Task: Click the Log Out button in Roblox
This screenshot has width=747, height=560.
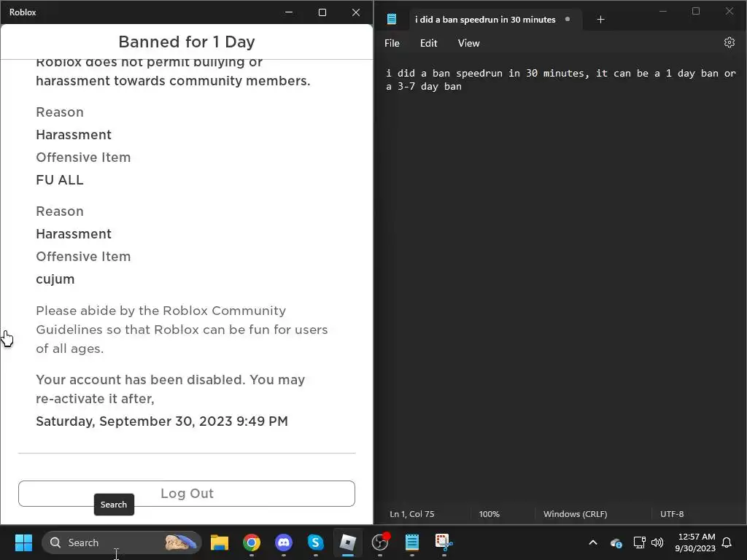Action: [x=186, y=494]
